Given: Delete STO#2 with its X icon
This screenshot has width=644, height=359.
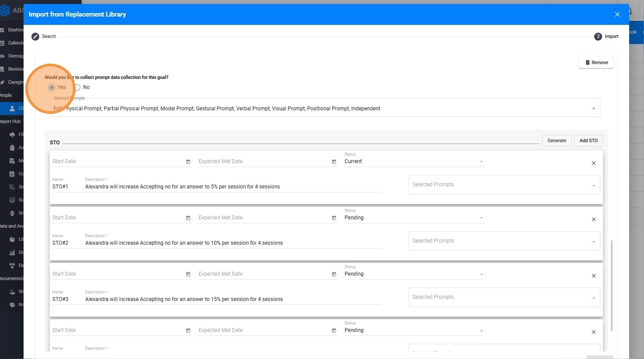Looking at the screenshot, I should (594, 219).
